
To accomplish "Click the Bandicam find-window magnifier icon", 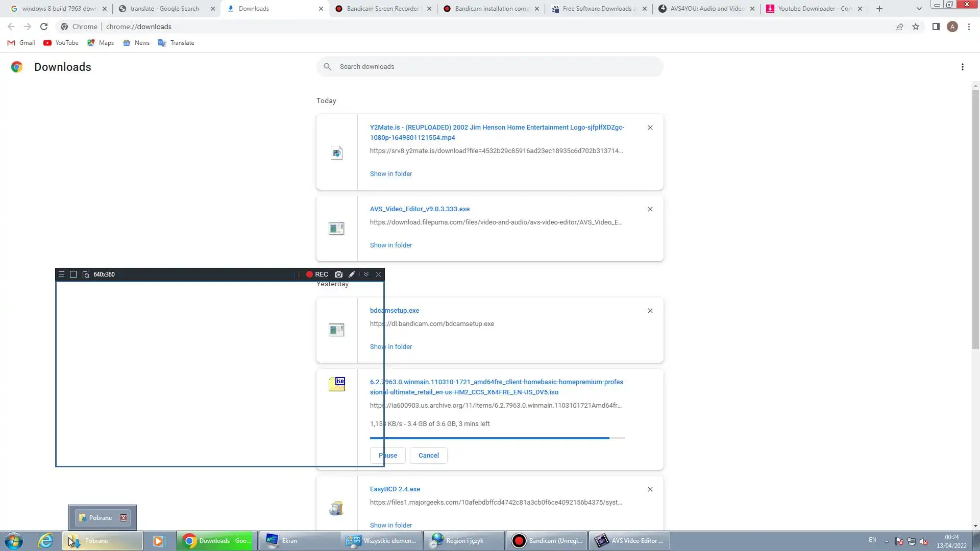I will 86,274.
